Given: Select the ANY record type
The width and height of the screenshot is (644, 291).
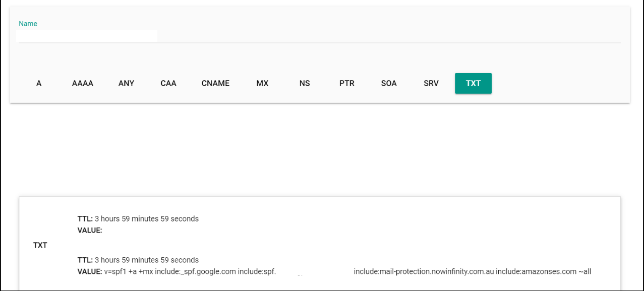Looking at the screenshot, I should 126,83.
